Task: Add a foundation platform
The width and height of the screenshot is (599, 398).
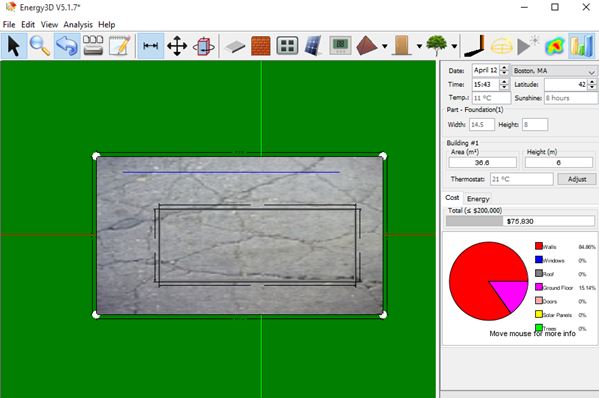Action: coord(235,46)
